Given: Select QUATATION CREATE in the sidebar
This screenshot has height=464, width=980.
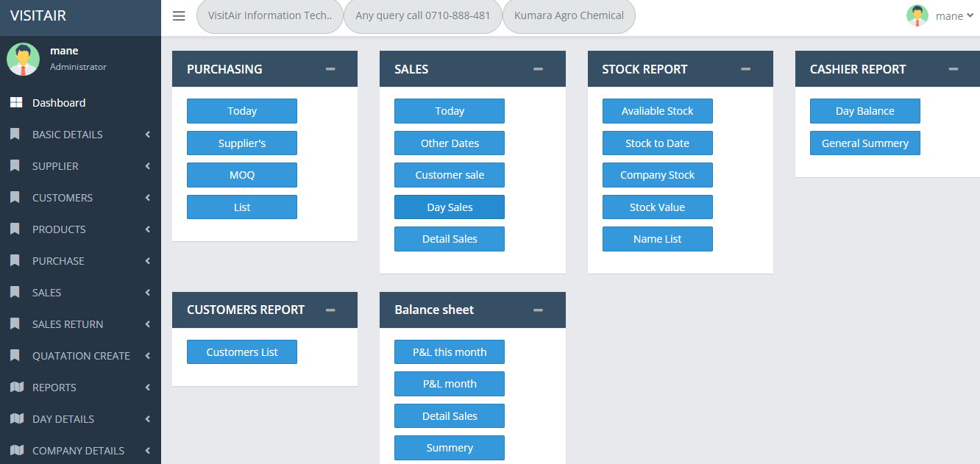Looking at the screenshot, I should click(81, 356).
